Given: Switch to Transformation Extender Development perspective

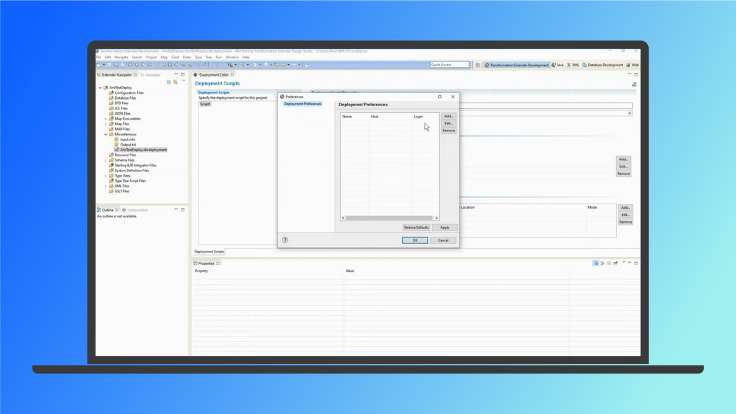Looking at the screenshot, I should point(516,65).
